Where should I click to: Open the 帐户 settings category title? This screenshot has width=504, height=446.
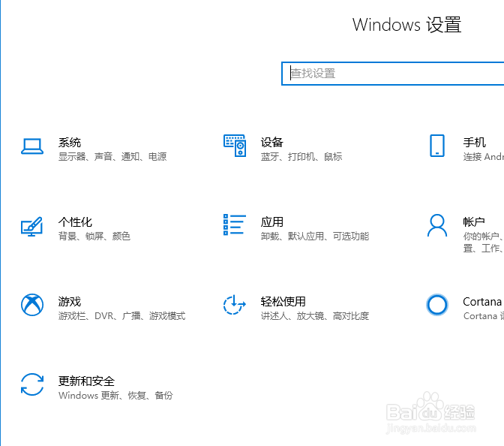[x=474, y=222]
